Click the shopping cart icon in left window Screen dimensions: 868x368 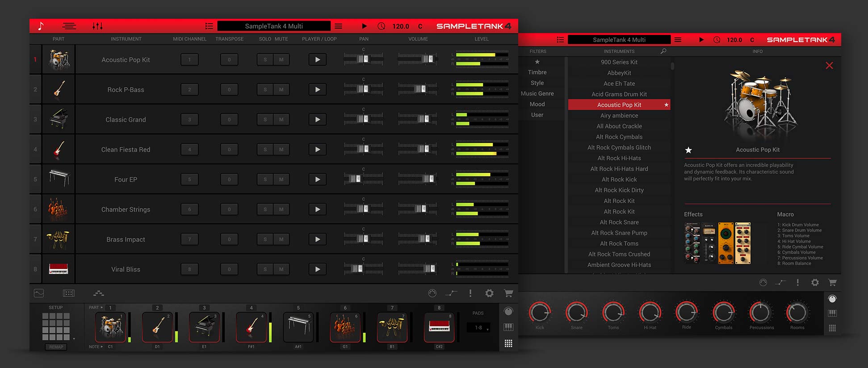508,293
